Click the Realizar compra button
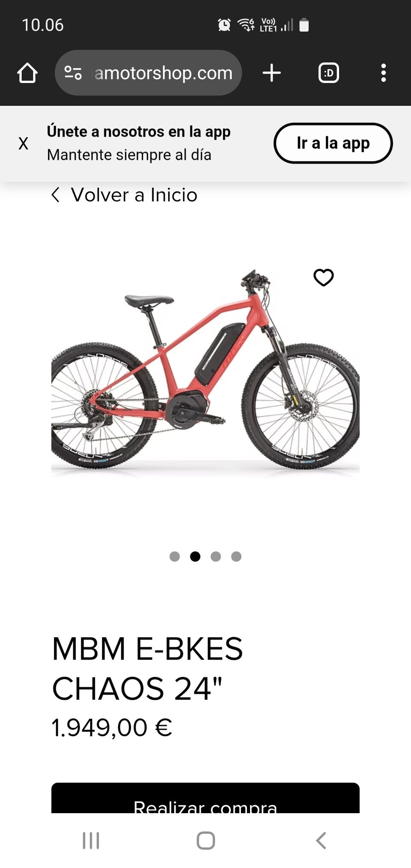This screenshot has width=411, height=868. 205,798
